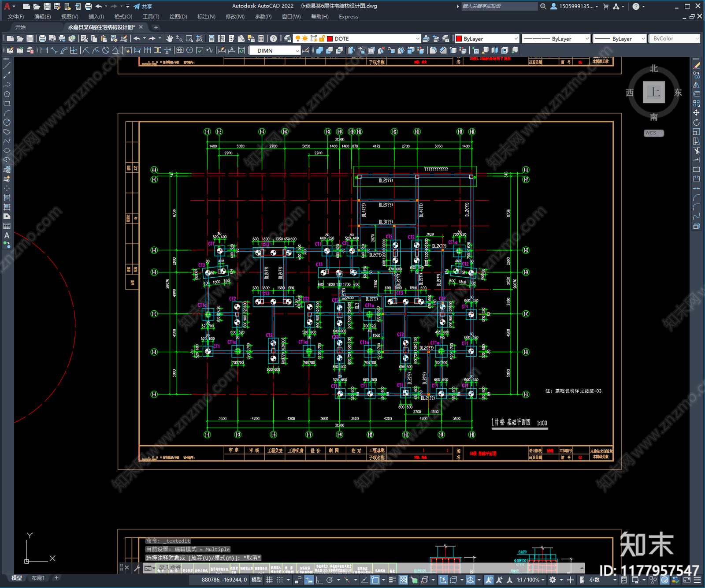
Task: Click the Save icon in quick access toolbar
Action: click(47, 6)
